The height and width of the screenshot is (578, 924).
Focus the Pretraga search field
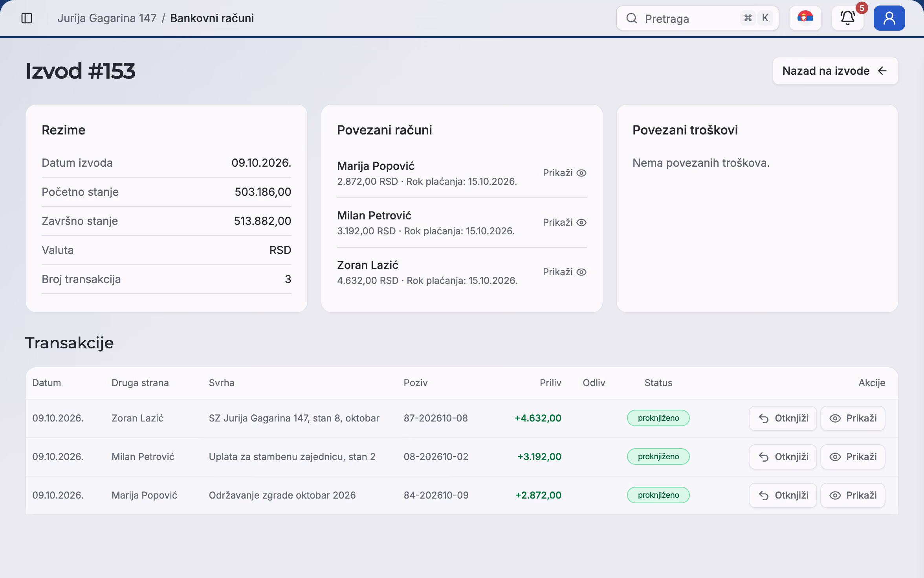coord(697,18)
